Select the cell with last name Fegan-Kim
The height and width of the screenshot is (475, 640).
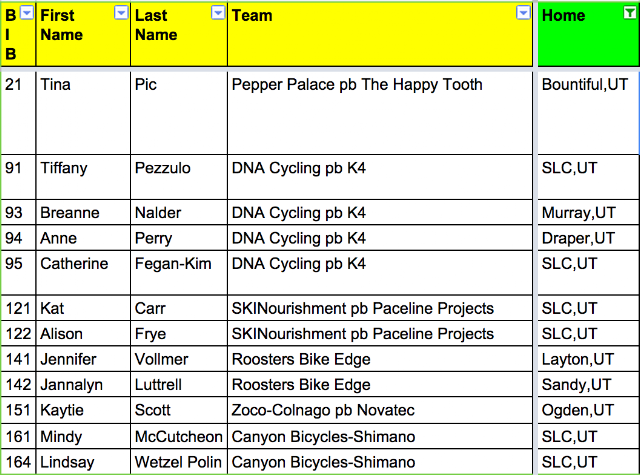coord(179,273)
